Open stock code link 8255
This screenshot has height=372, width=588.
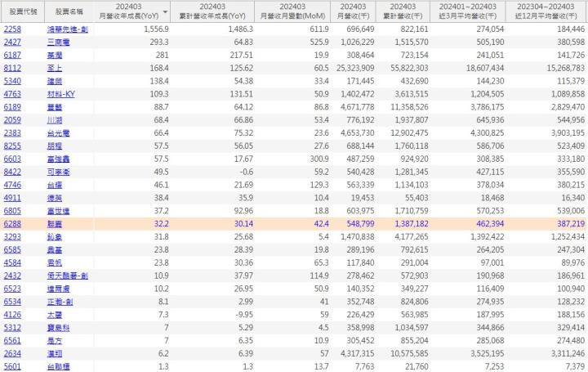click(12, 146)
